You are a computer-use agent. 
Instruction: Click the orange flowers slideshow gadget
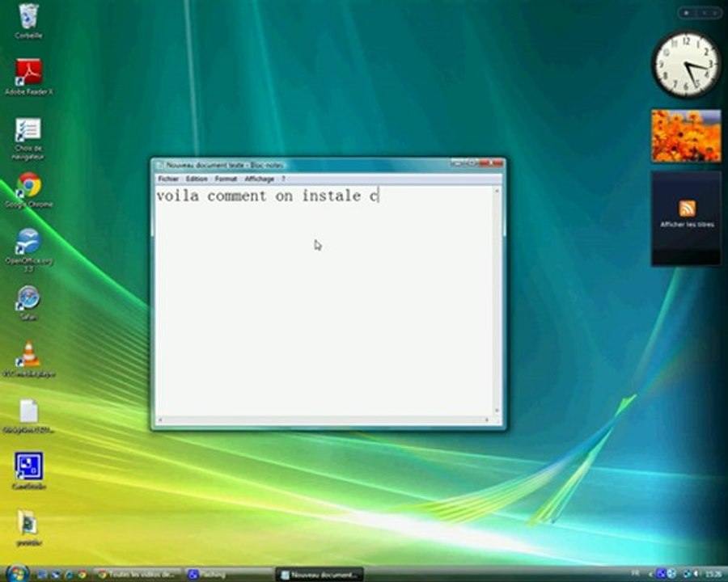pyautogui.click(x=686, y=136)
